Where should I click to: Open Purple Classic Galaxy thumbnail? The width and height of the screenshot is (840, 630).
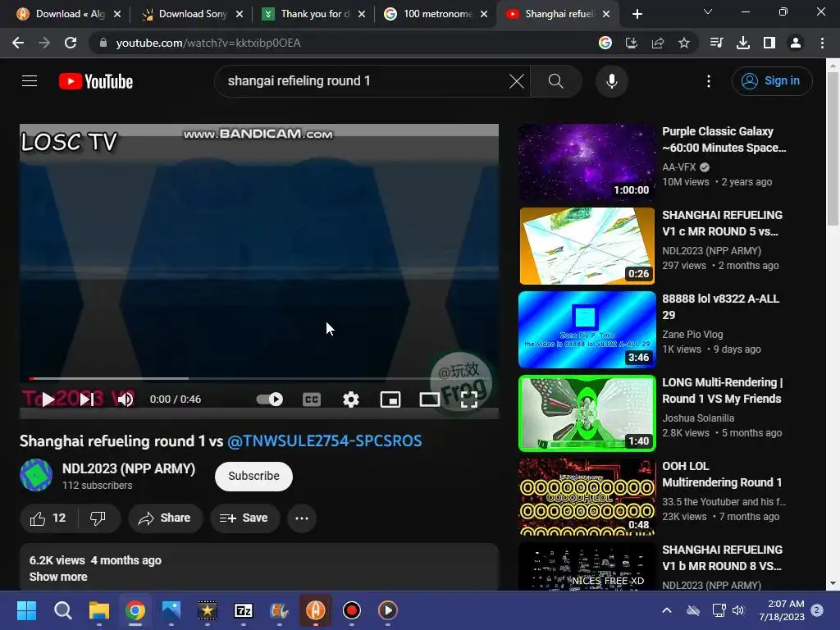pyautogui.click(x=587, y=162)
